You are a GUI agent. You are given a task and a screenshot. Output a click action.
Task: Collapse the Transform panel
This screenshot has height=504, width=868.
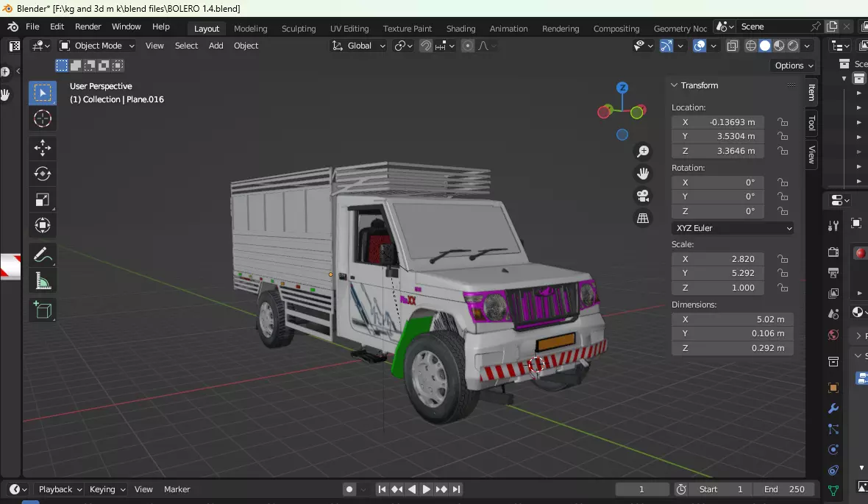tap(675, 85)
